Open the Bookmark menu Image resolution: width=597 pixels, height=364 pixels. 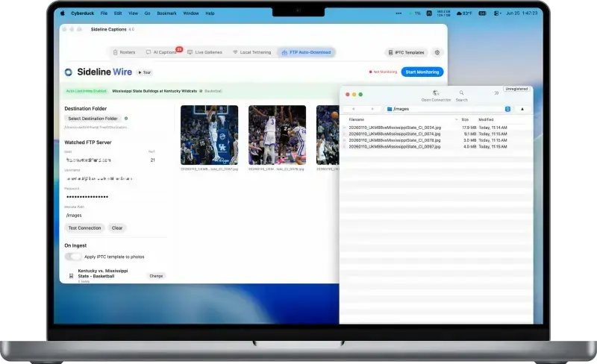[x=166, y=13]
